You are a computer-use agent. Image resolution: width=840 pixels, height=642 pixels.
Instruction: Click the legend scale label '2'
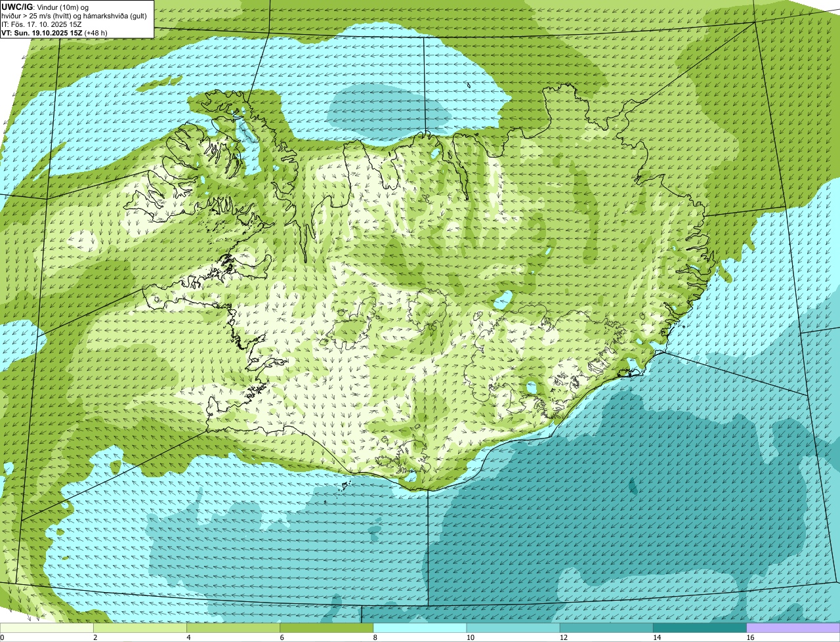point(95,637)
